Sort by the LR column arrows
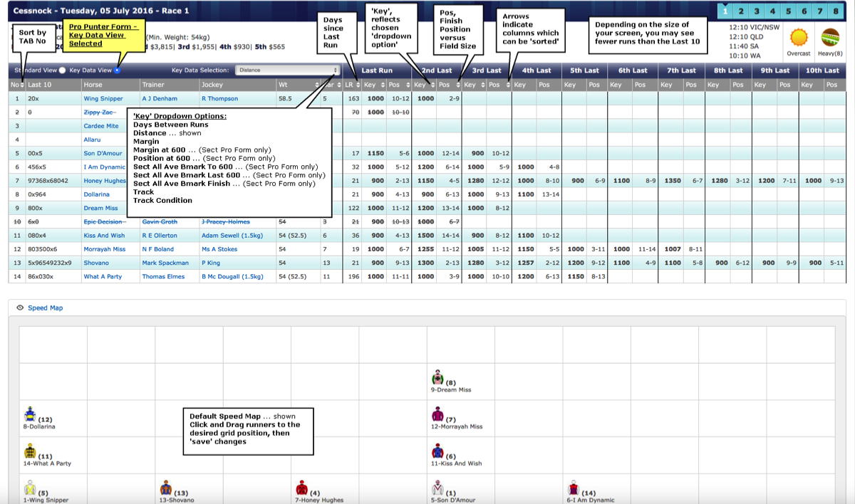The height and width of the screenshot is (504, 855). (358, 85)
